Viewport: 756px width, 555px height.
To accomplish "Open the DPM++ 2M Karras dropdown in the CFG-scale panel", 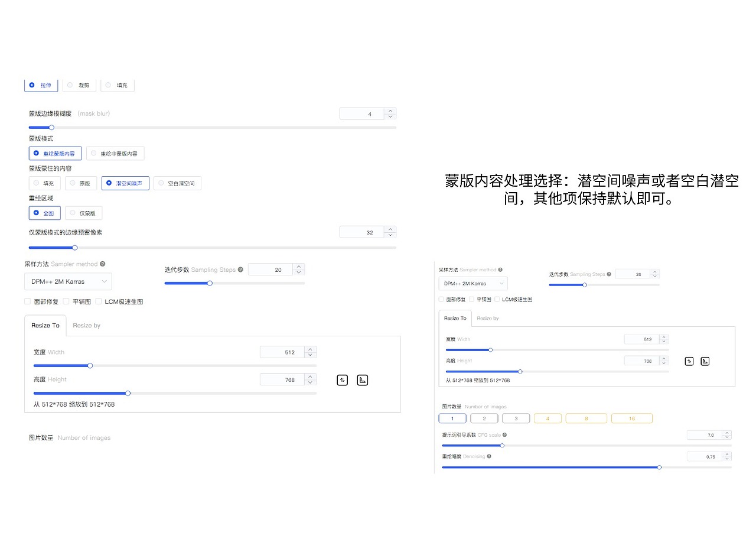I will pos(473,283).
